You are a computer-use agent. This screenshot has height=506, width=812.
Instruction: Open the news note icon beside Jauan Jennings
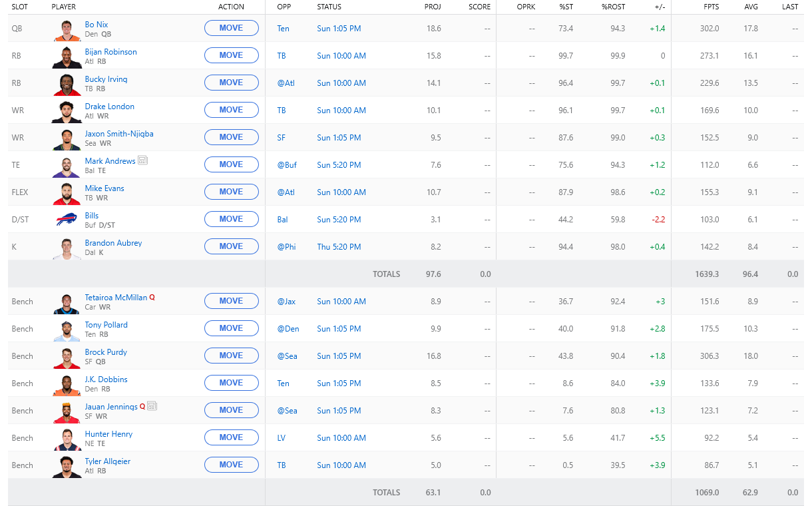coord(152,406)
